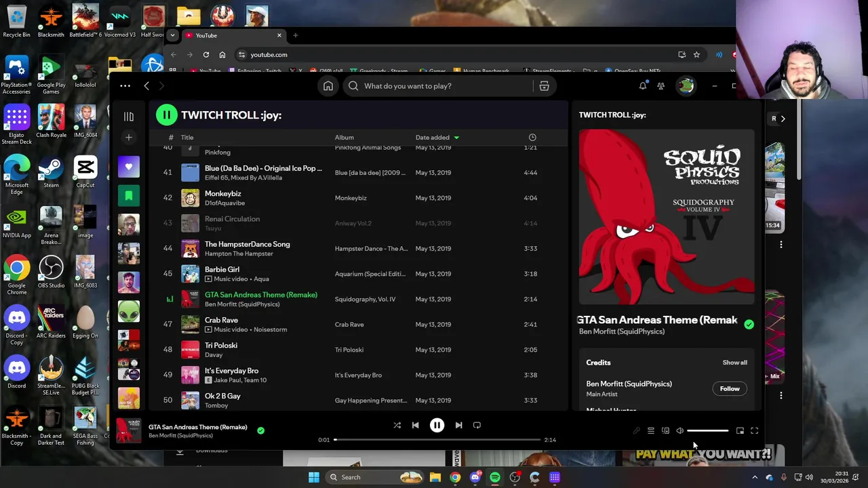Toggle shuffle in the player bar
Viewport: 868px width, 488px height.
(397, 426)
